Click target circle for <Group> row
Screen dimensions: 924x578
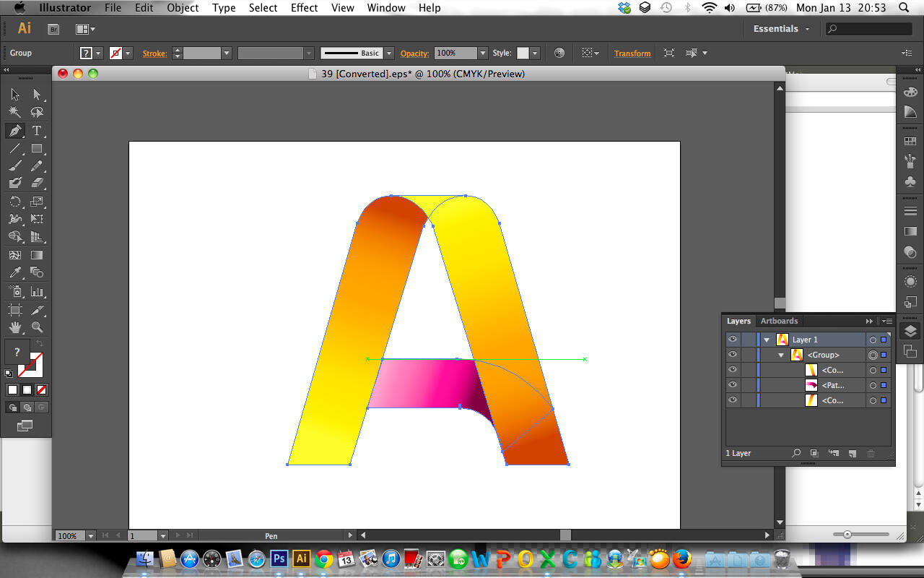coord(873,355)
